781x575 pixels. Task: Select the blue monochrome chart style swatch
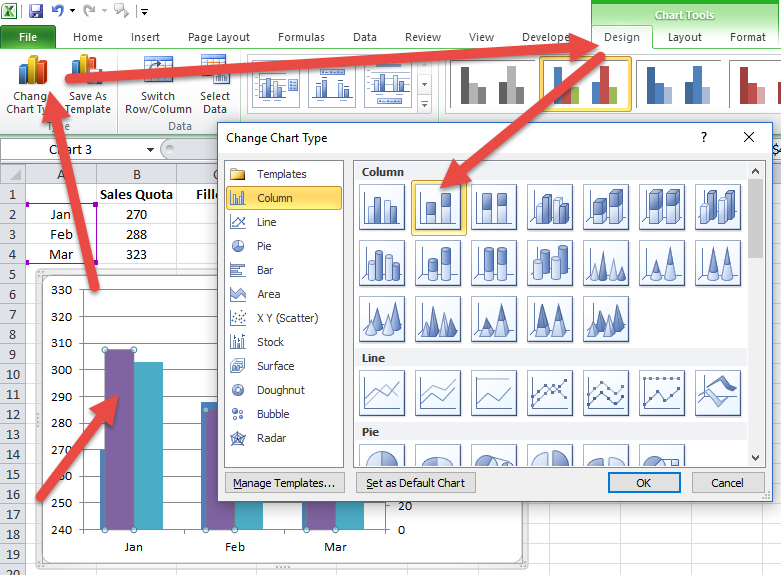[x=678, y=84]
